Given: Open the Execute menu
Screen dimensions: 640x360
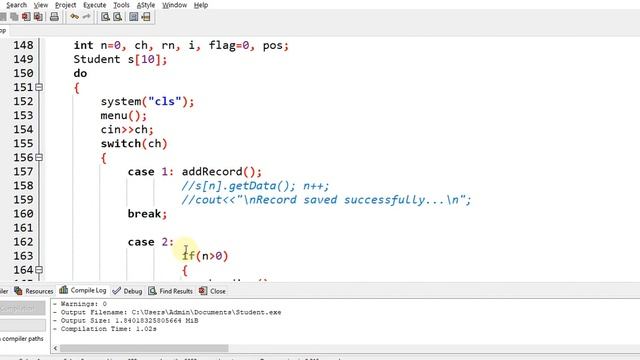Looking at the screenshot, I should point(94,5).
